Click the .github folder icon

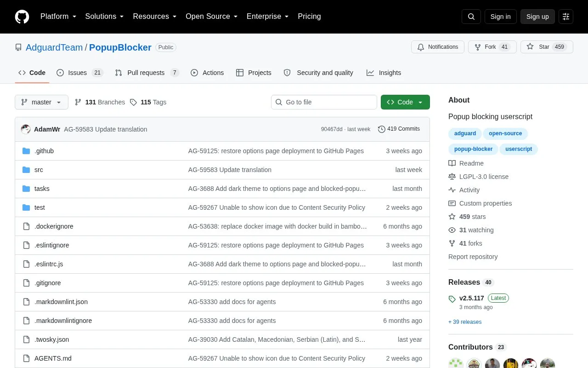coord(26,151)
